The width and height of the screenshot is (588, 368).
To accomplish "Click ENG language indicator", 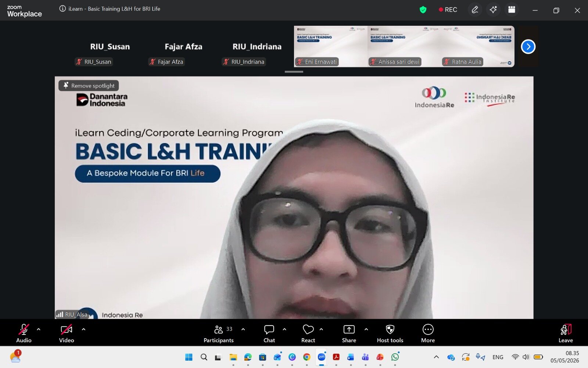I will pyautogui.click(x=498, y=357).
